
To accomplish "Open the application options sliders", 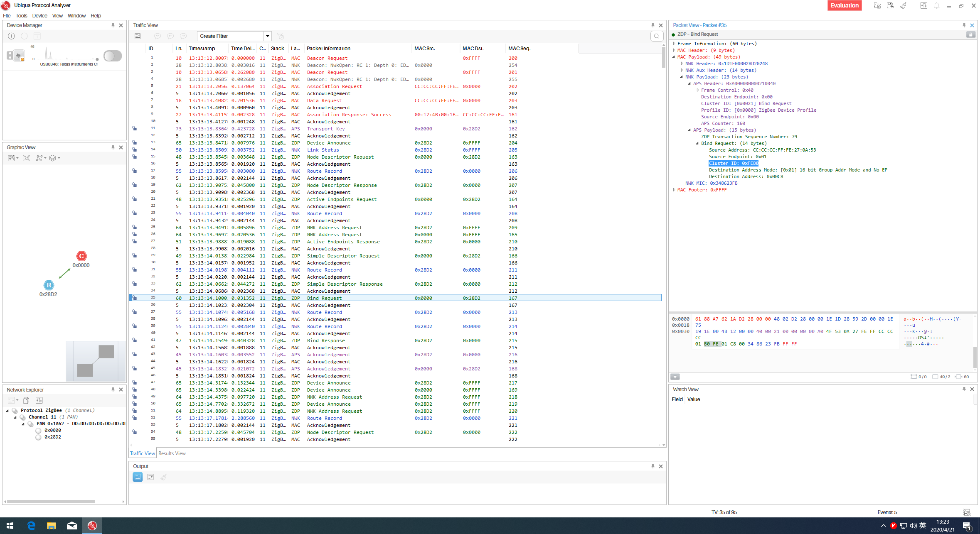I will pyautogui.click(x=923, y=5).
